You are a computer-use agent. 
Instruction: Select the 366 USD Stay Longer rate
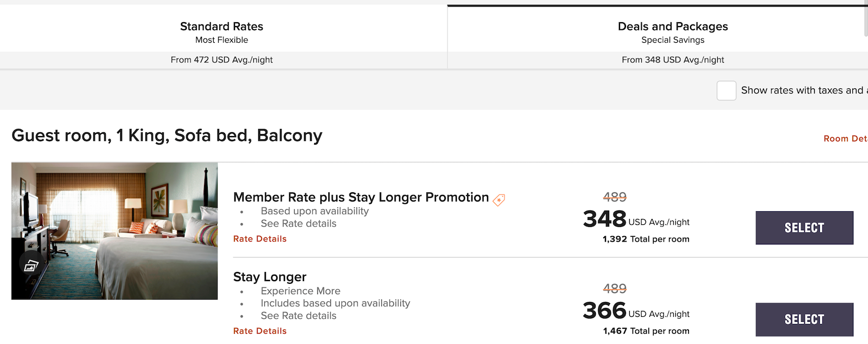(x=804, y=319)
